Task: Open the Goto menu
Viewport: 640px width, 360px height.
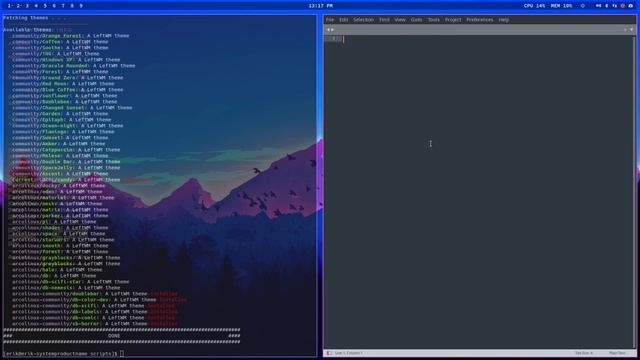Action: pyautogui.click(x=416, y=20)
